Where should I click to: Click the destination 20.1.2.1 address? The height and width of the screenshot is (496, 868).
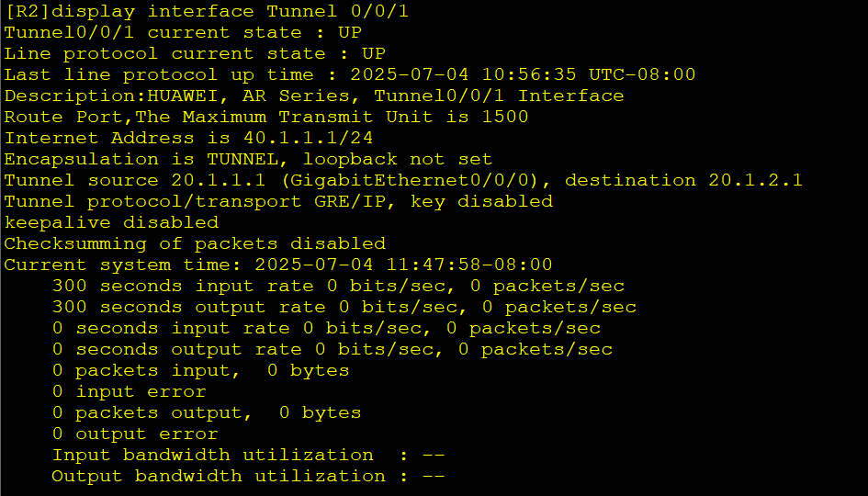click(x=756, y=180)
